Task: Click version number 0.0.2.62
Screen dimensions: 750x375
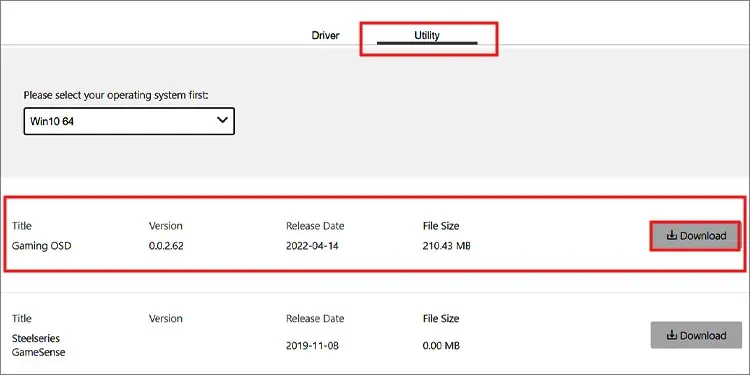Action: (166, 246)
